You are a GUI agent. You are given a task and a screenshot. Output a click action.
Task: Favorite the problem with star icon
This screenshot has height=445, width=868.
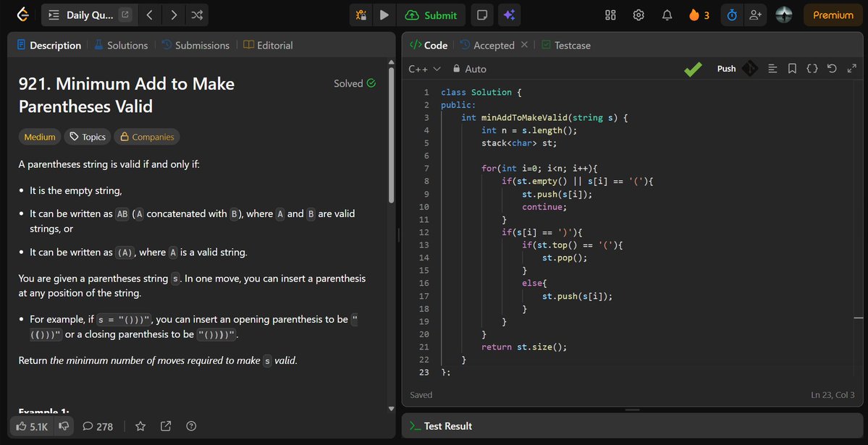click(x=140, y=426)
